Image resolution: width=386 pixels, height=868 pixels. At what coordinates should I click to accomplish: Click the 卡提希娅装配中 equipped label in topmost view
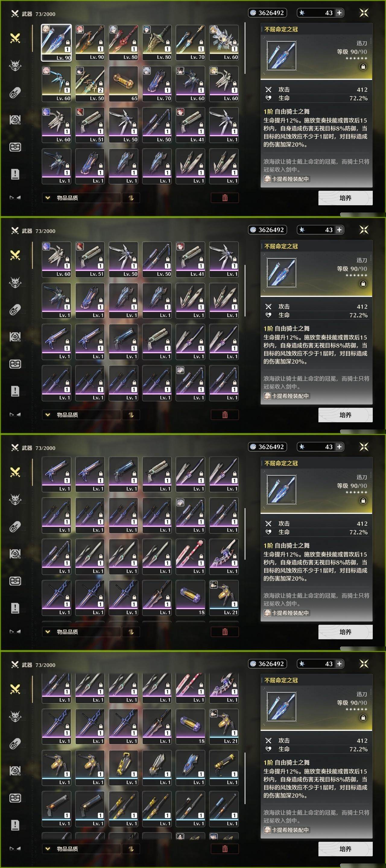click(286, 179)
